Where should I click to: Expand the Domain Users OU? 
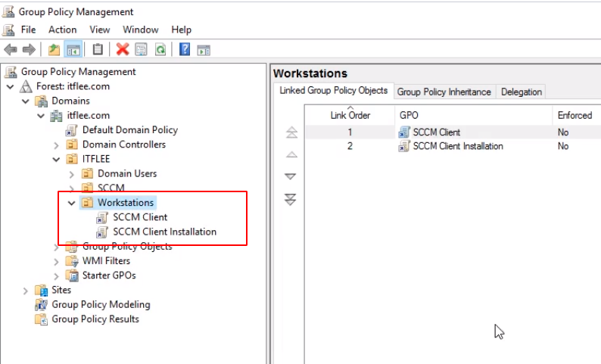[72, 174]
